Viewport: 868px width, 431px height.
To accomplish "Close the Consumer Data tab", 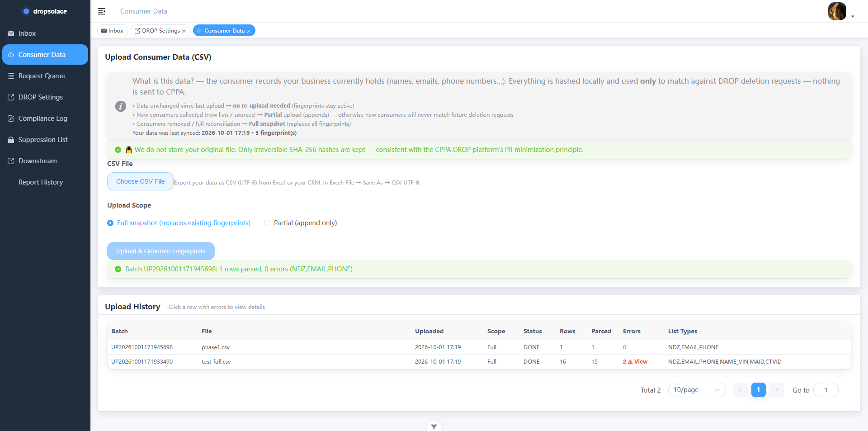I will coord(249,31).
